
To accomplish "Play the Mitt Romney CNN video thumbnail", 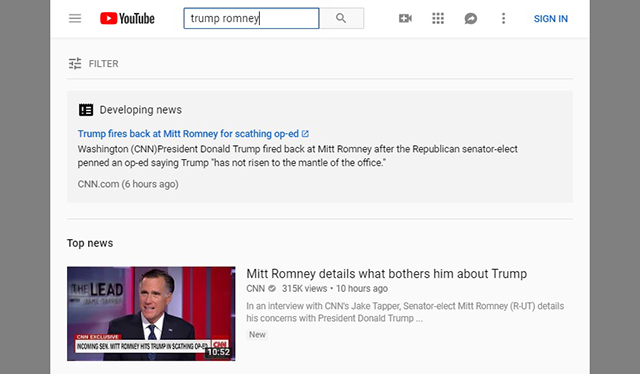I will (151, 314).
